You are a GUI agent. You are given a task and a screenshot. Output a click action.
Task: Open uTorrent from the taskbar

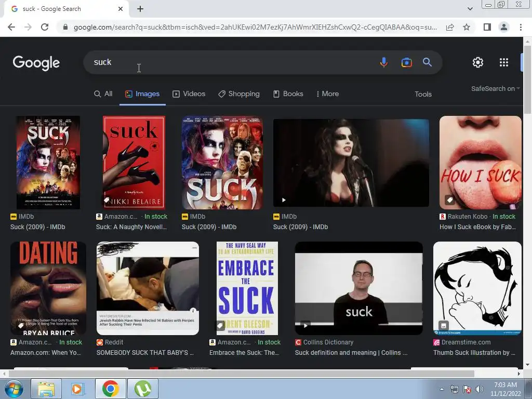click(142, 389)
